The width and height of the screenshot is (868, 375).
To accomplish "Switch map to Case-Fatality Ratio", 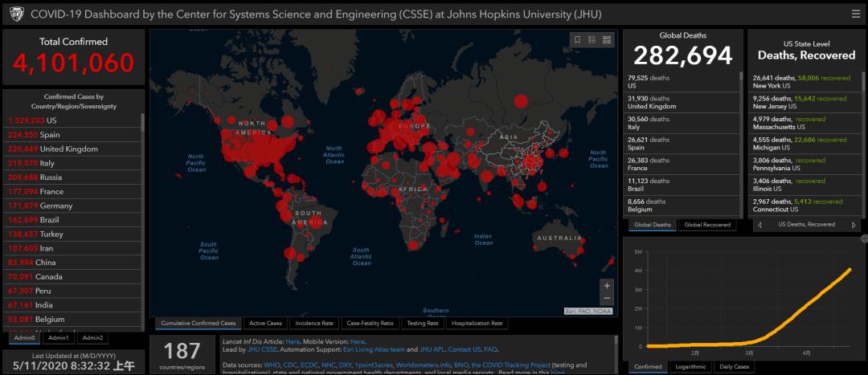I will click(x=370, y=323).
